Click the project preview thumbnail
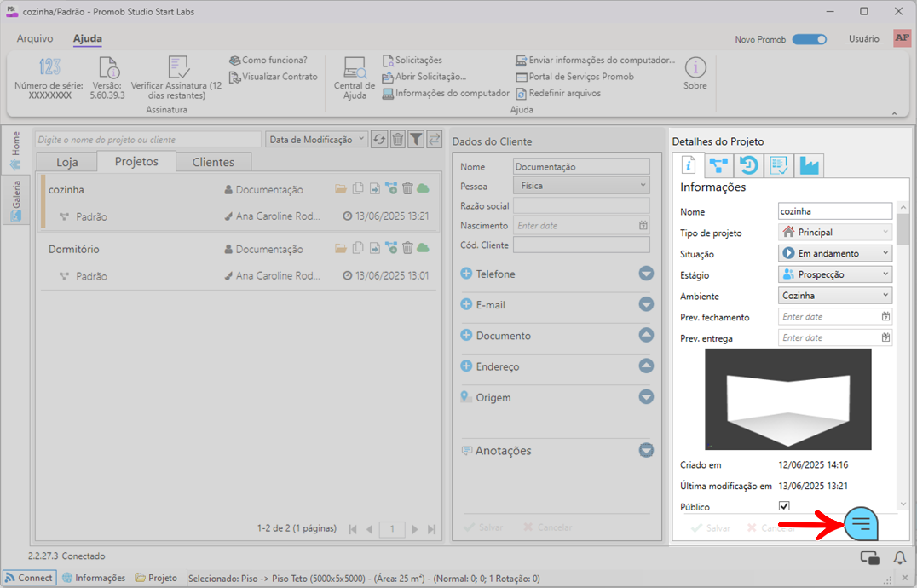This screenshot has height=588, width=917. tap(787, 399)
